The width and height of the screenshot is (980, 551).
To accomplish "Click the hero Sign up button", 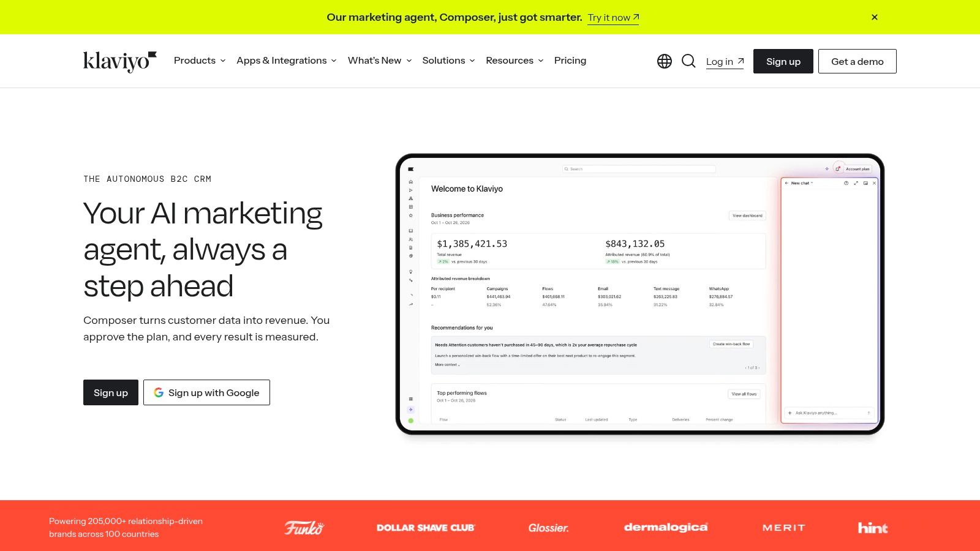I will pyautogui.click(x=111, y=392).
